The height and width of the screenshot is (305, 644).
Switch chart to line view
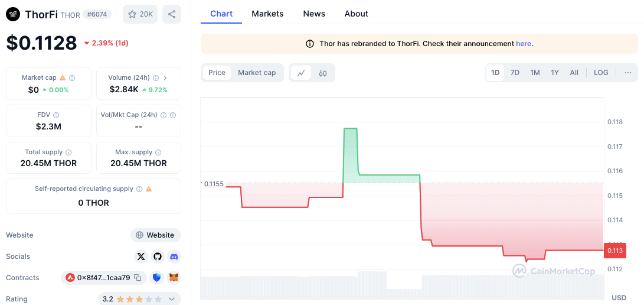pyautogui.click(x=301, y=73)
